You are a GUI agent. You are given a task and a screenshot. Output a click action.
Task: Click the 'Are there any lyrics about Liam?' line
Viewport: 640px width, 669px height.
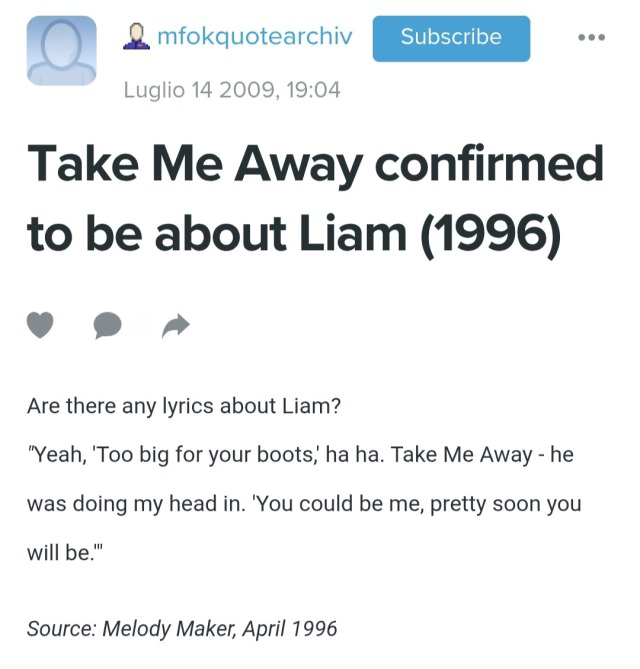(184, 406)
